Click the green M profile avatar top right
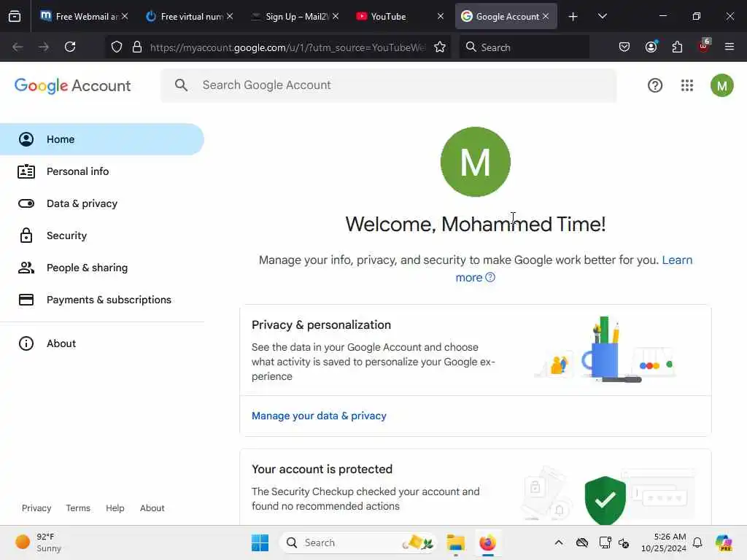Viewport: 747px width, 560px height. coord(721,85)
